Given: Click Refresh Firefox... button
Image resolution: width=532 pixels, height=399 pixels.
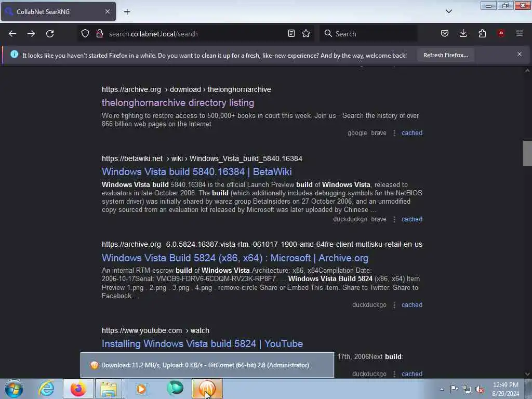Looking at the screenshot, I should [445, 55].
